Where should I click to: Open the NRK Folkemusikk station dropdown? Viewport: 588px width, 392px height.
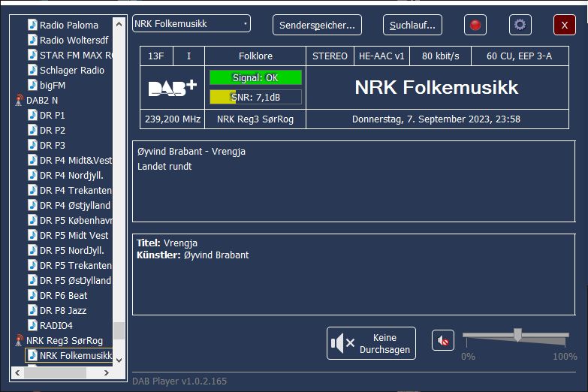pyautogui.click(x=191, y=23)
